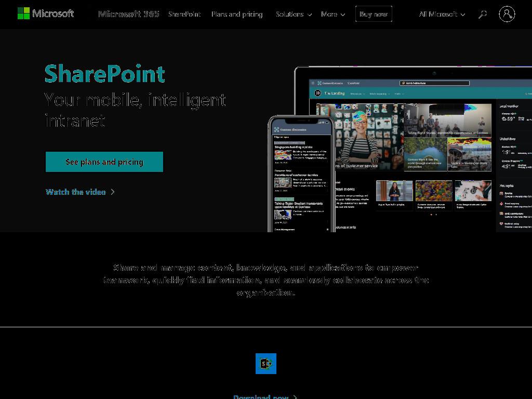Open Plans and pricing in the navigation
Screen dimensions: 532x399
[x=237, y=14]
